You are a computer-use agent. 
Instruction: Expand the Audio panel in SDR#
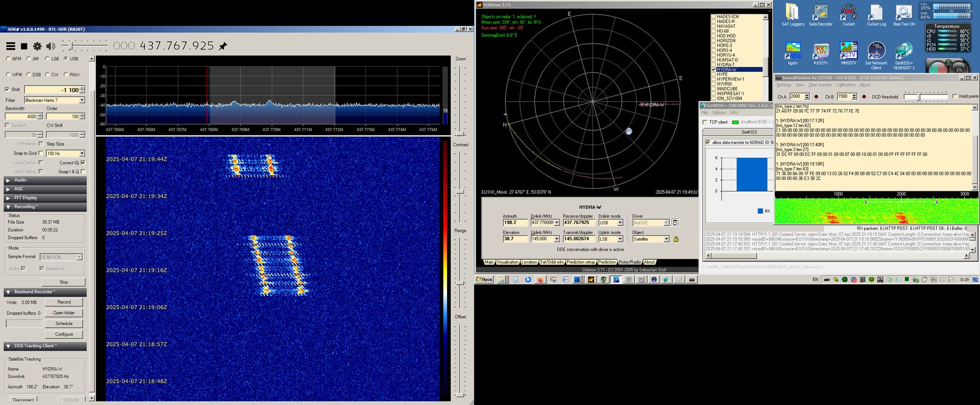45,180
